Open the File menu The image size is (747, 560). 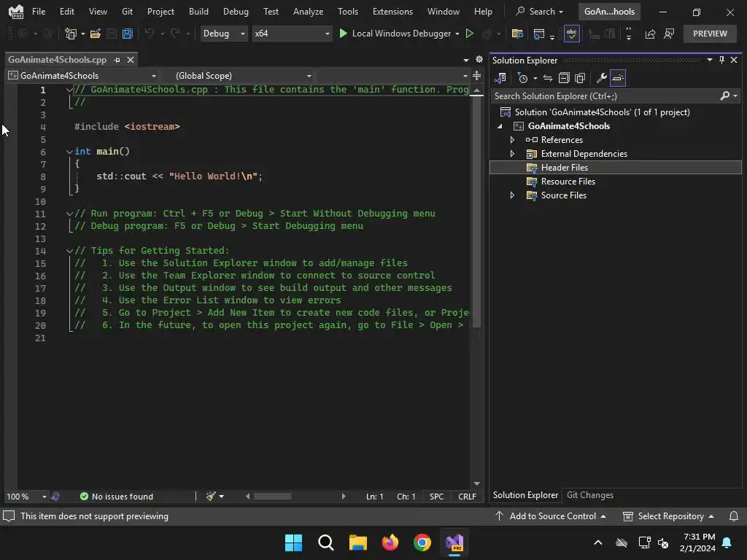point(39,12)
